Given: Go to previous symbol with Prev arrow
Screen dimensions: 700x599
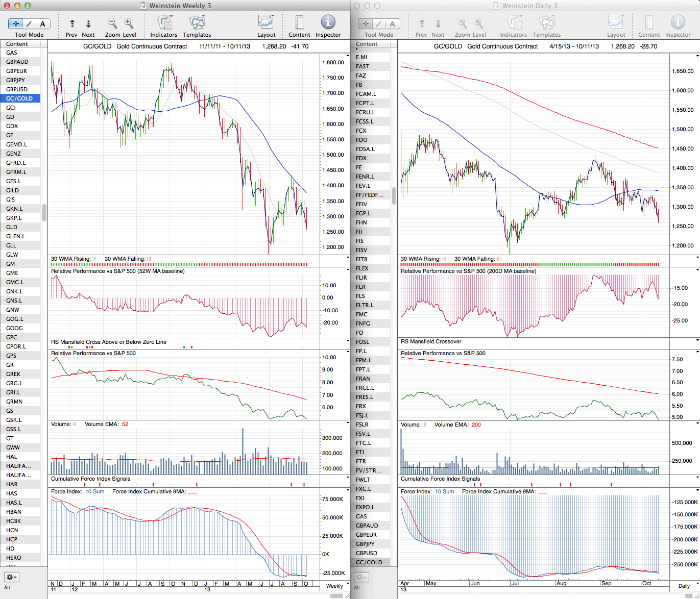Looking at the screenshot, I should (72, 24).
